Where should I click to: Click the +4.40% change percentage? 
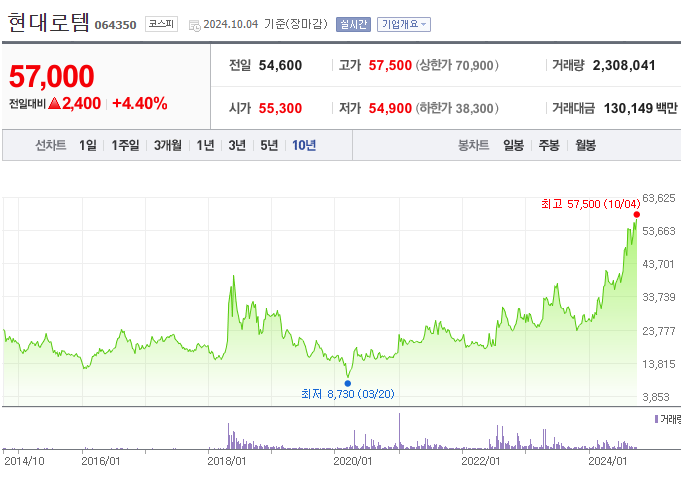(139, 103)
